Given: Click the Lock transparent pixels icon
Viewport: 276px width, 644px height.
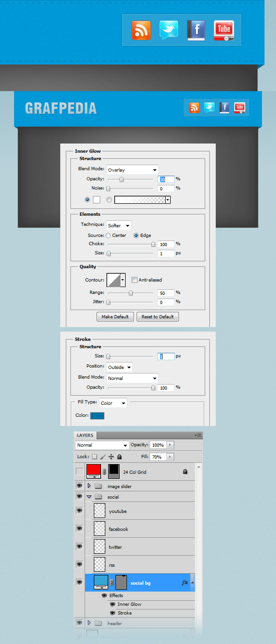Looking at the screenshot, I should coord(95,457).
